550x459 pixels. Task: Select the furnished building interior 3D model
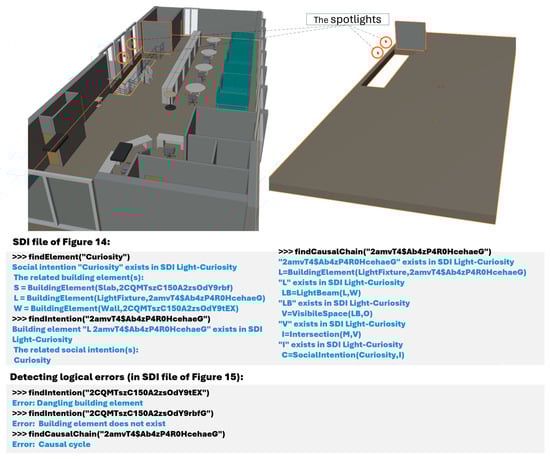pyautogui.click(x=147, y=119)
